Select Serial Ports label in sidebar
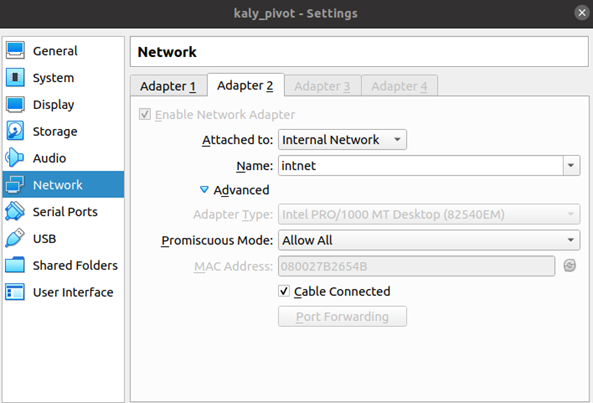Image resolution: width=593 pixels, height=403 pixels. 65,212
